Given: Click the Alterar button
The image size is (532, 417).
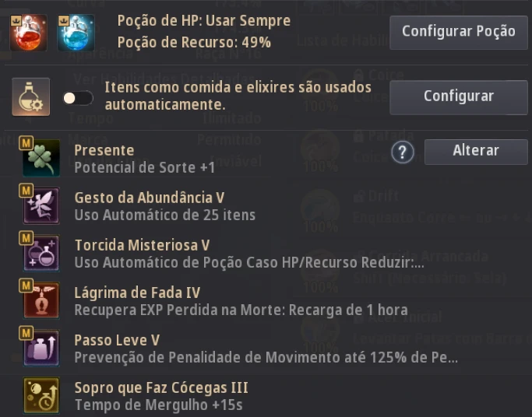Looking at the screenshot, I should coord(476,152).
